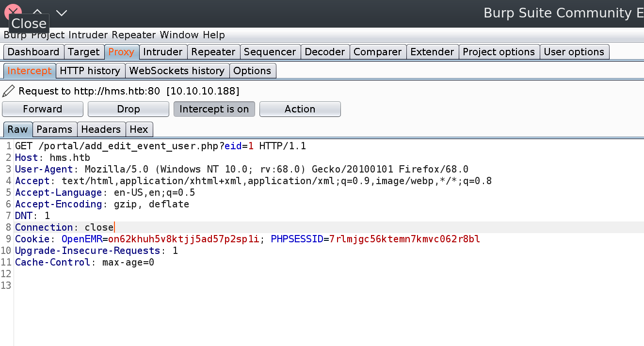
Task: Open the Help menu
Action: click(x=214, y=35)
